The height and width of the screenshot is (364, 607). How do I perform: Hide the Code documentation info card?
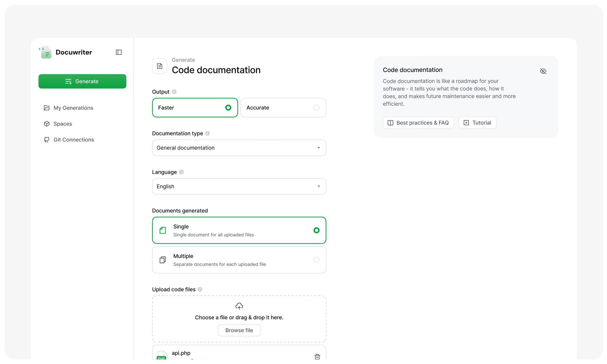coord(543,71)
